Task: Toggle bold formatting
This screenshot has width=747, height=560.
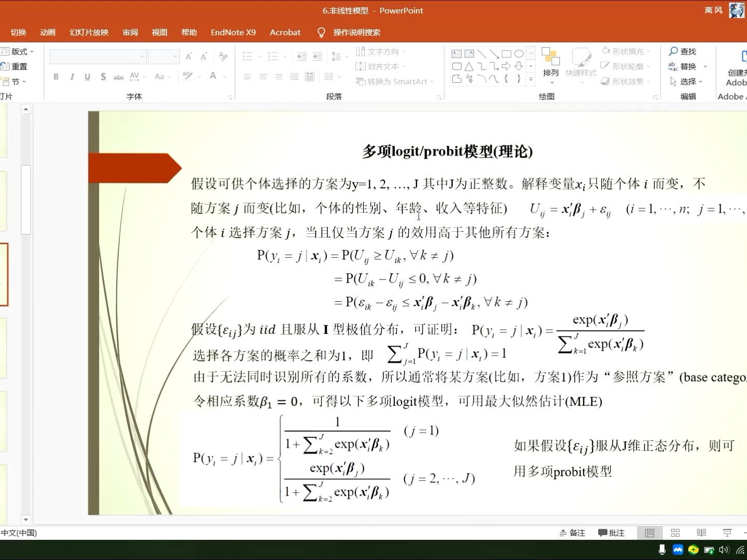Action: [56, 76]
